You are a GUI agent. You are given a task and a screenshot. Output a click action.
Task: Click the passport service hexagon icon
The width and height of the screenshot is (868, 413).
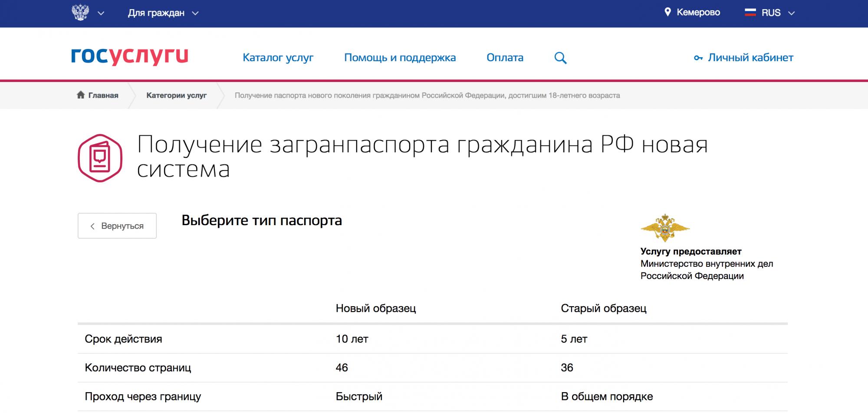coord(100,158)
